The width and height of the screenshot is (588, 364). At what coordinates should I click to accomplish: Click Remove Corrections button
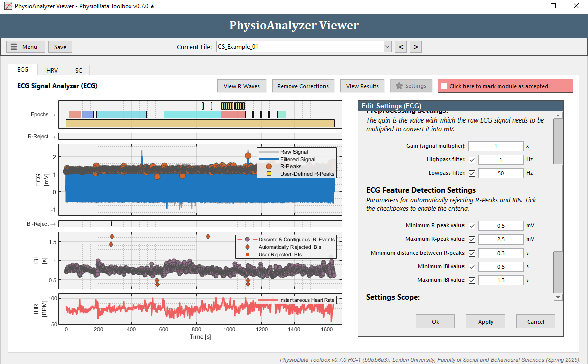pyautogui.click(x=303, y=86)
